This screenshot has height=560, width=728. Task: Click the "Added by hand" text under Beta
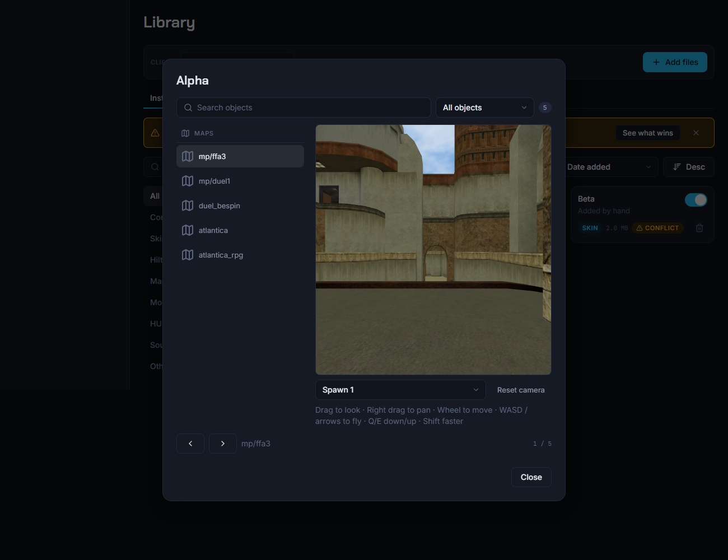[x=604, y=211]
